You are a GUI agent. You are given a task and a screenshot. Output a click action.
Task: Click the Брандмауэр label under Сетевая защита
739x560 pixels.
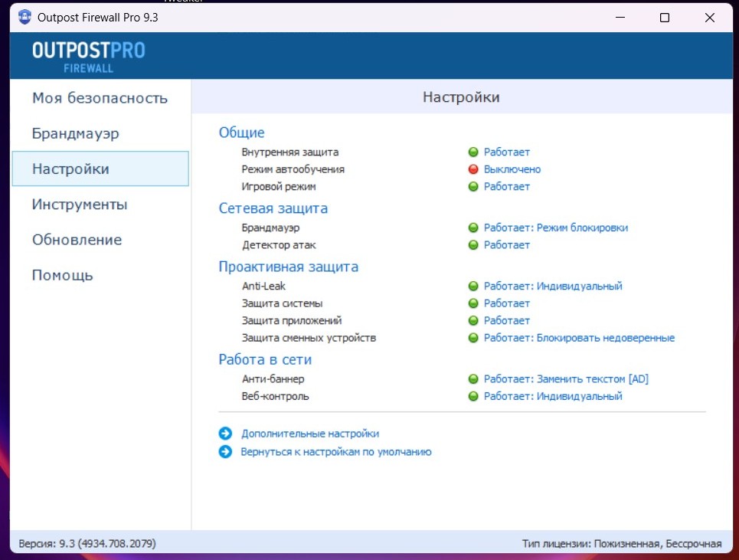(x=270, y=228)
